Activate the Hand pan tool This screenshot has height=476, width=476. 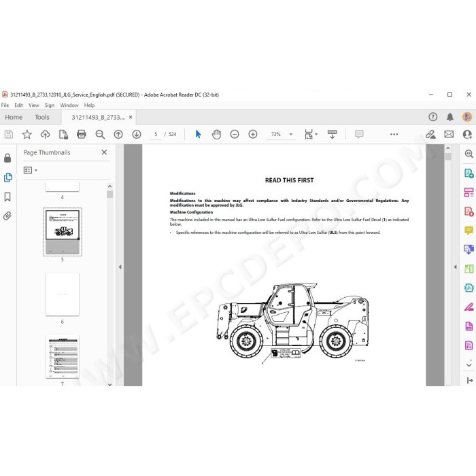216,134
